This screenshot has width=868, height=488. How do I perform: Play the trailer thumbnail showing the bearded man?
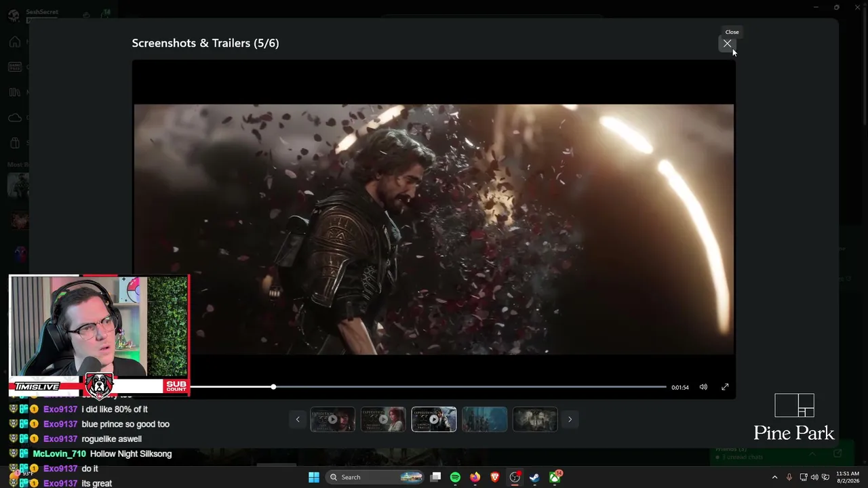[x=332, y=420]
